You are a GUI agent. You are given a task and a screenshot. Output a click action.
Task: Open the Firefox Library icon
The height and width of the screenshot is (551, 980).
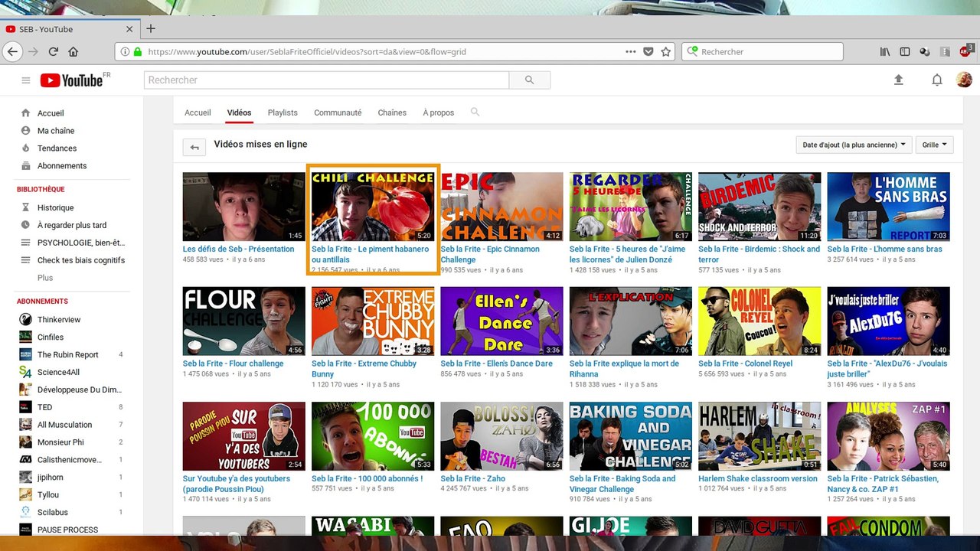coord(885,51)
